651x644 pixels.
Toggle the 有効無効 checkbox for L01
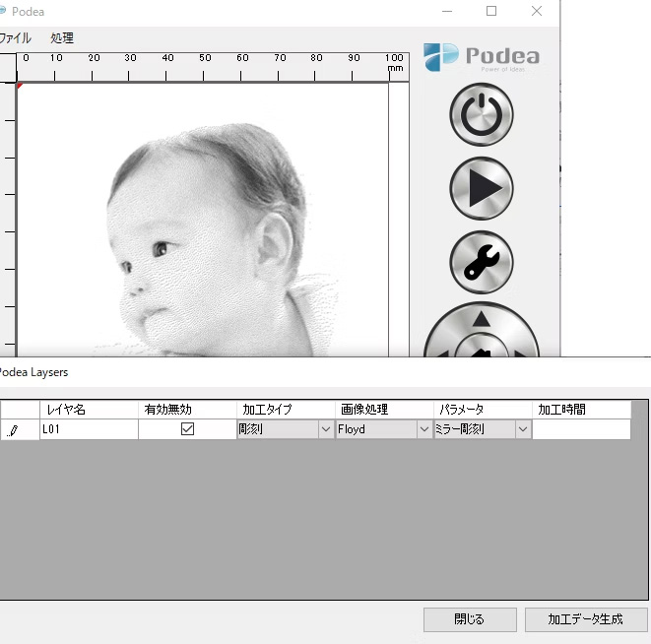coord(187,429)
